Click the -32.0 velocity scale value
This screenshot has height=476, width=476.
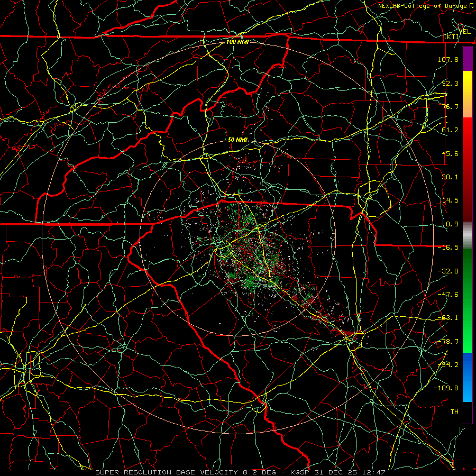tap(448, 271)
